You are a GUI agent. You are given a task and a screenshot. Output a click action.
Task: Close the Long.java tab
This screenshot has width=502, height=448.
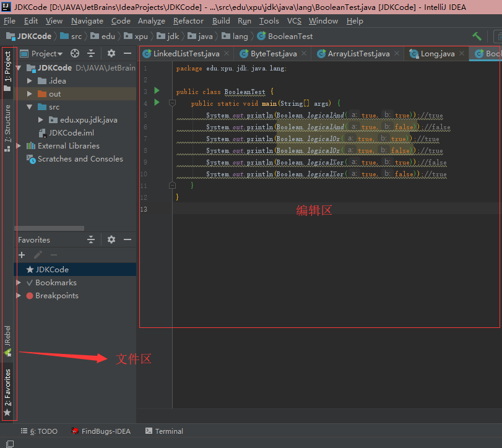coord(462,53)
